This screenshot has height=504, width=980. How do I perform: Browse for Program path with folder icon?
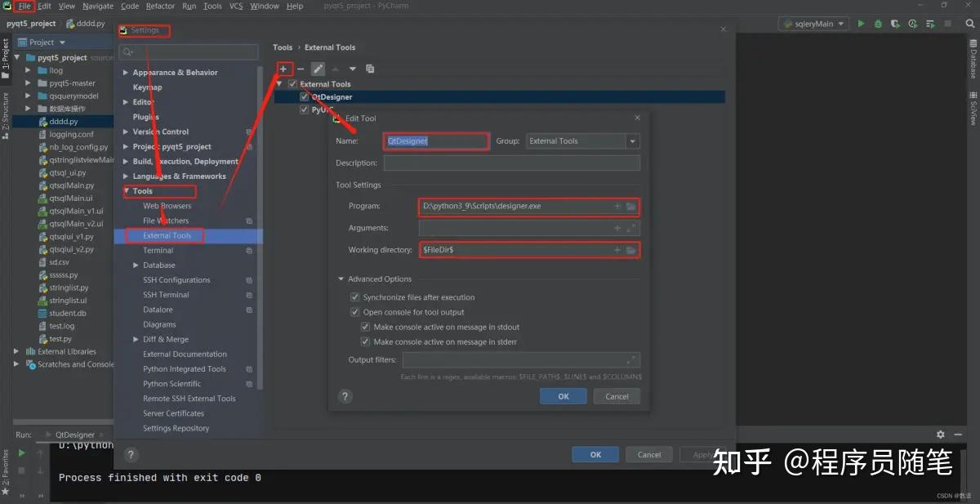[x=630, y=206]
